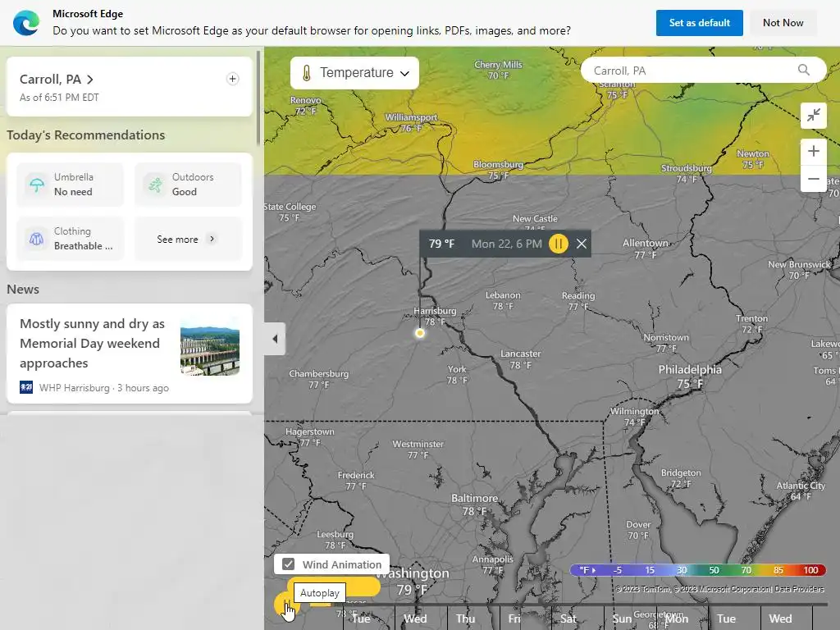Click the outdoors runner icon
This screenshot has width=840, height=630.
click(x=155, y=185)
